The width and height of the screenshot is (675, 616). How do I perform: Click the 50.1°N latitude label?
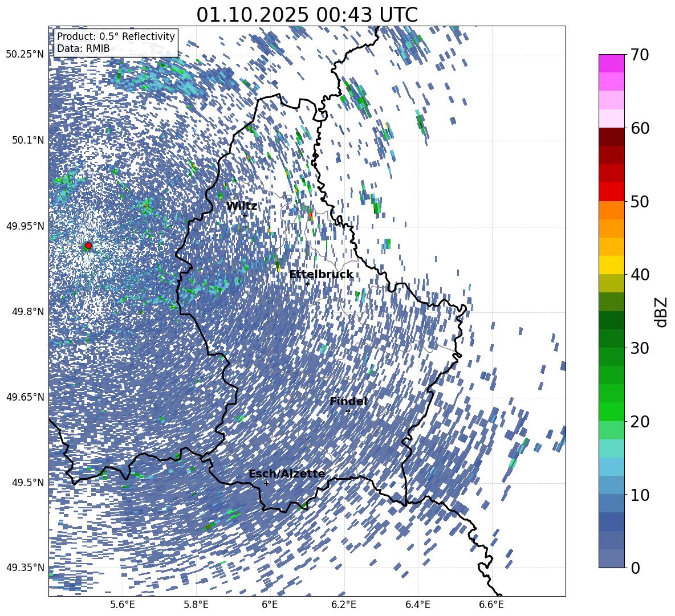28,140
